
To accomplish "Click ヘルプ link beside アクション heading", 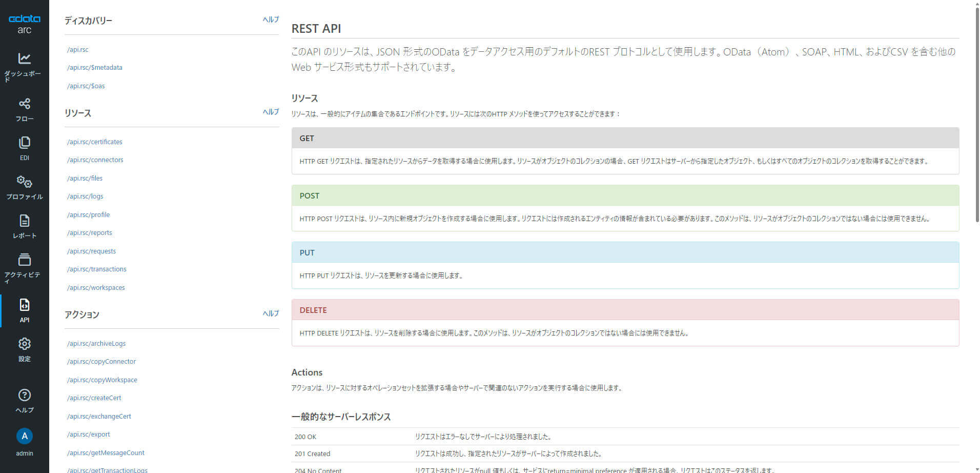I will pyautogui.click(x=271, y=313).
